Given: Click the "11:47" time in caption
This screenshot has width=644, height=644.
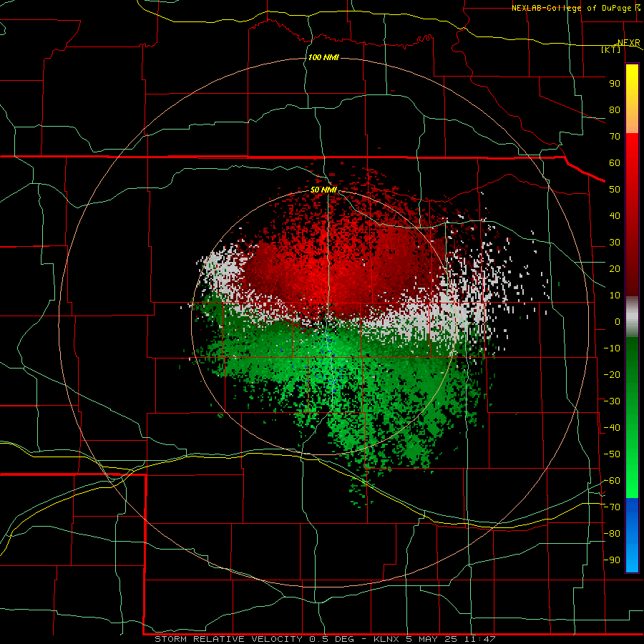Looking at the screenshot, I should pos(479,639).
